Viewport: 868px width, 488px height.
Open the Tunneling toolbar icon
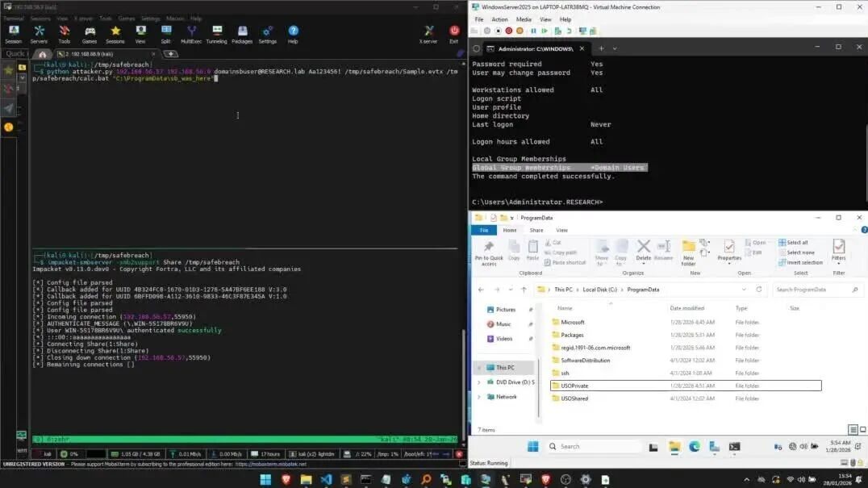[x=216, y=35]
